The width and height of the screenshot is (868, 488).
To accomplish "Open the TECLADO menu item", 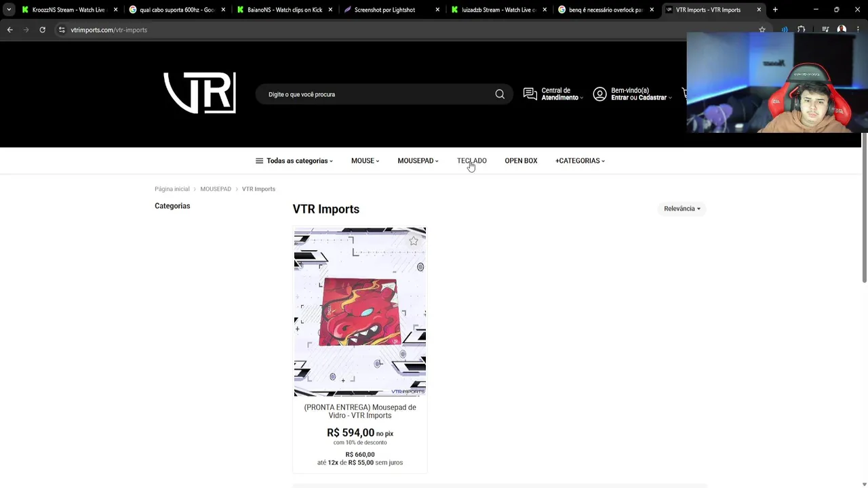I will click(x=471, y=161).
